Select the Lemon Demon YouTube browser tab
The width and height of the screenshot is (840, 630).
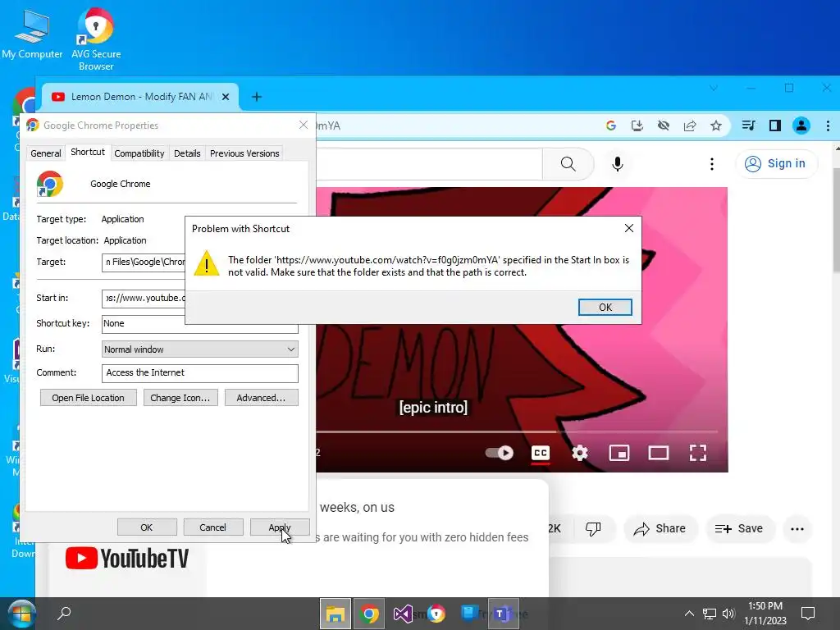point(139,97)
